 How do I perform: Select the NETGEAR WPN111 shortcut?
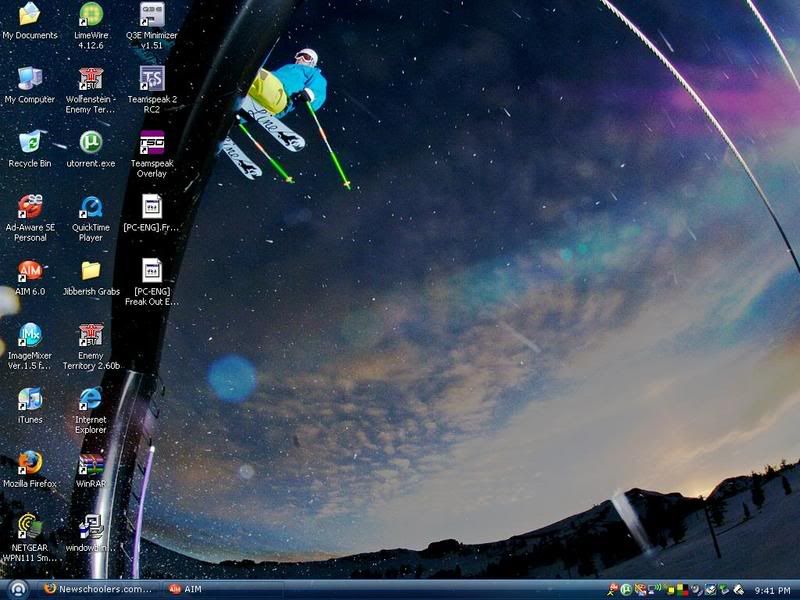coord(30,527)
